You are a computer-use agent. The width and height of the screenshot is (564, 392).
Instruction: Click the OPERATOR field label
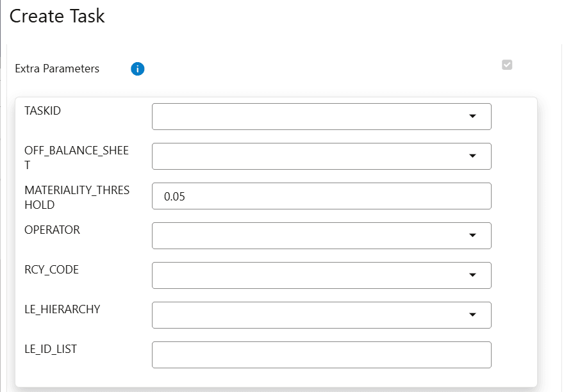(52, 230)
